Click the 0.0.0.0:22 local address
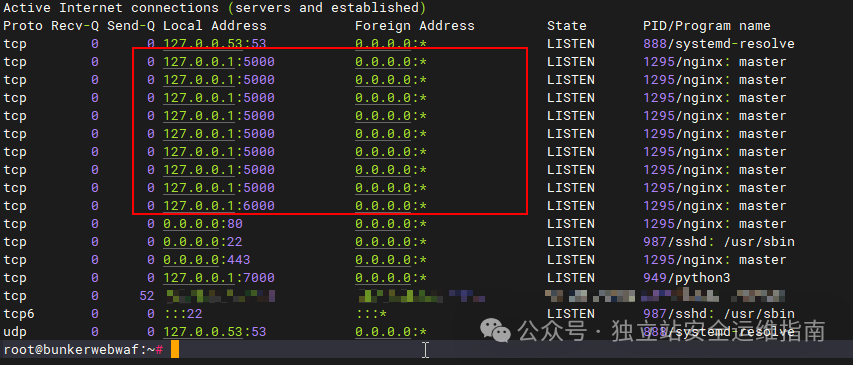This screenshot has width=853, height=365. pos(203,242)
